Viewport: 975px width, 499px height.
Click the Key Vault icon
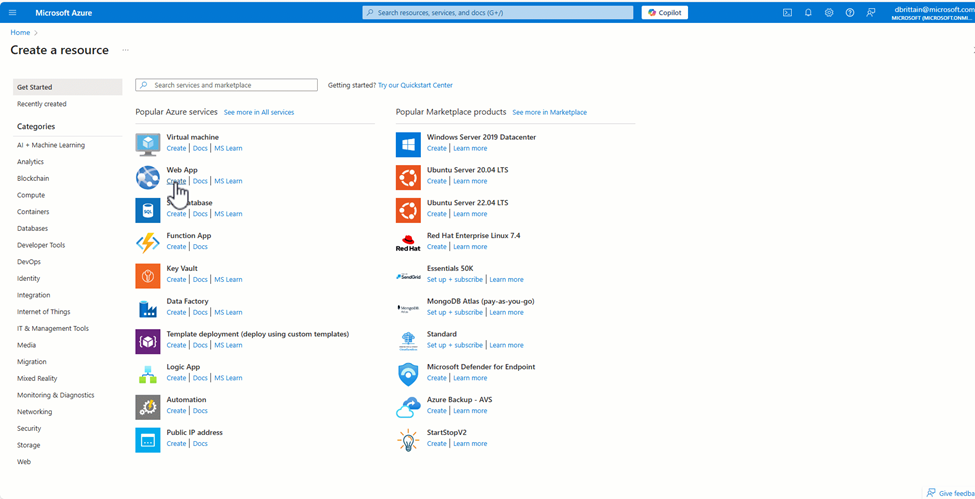click(148, 276)
